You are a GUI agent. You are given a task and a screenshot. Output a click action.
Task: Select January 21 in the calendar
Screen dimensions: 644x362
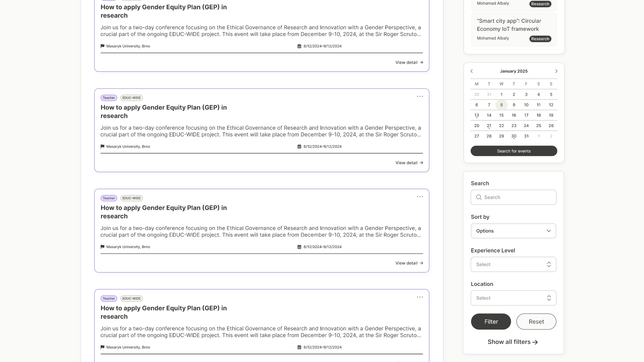(489, 126)
